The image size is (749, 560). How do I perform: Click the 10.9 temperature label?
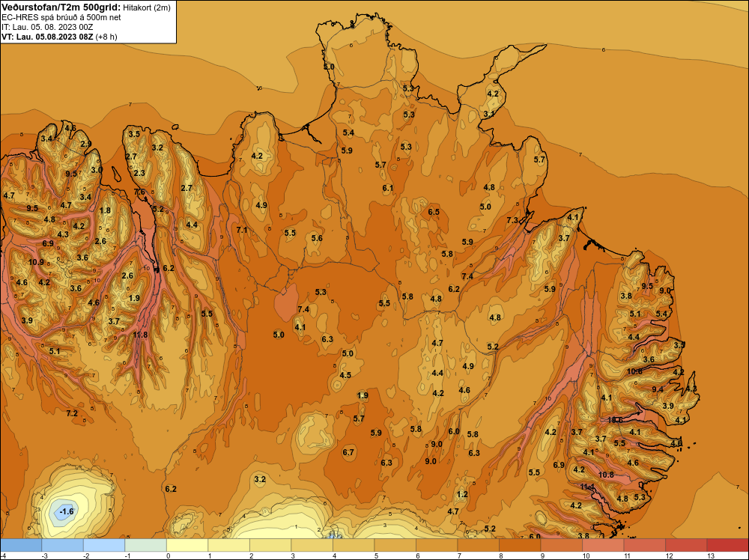pos(36,262)
